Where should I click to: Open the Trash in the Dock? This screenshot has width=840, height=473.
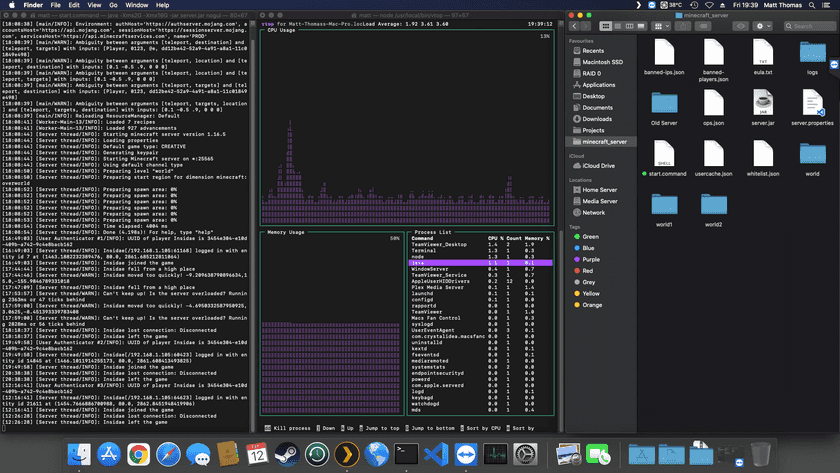pyautogui.click(x=760, y=455)
